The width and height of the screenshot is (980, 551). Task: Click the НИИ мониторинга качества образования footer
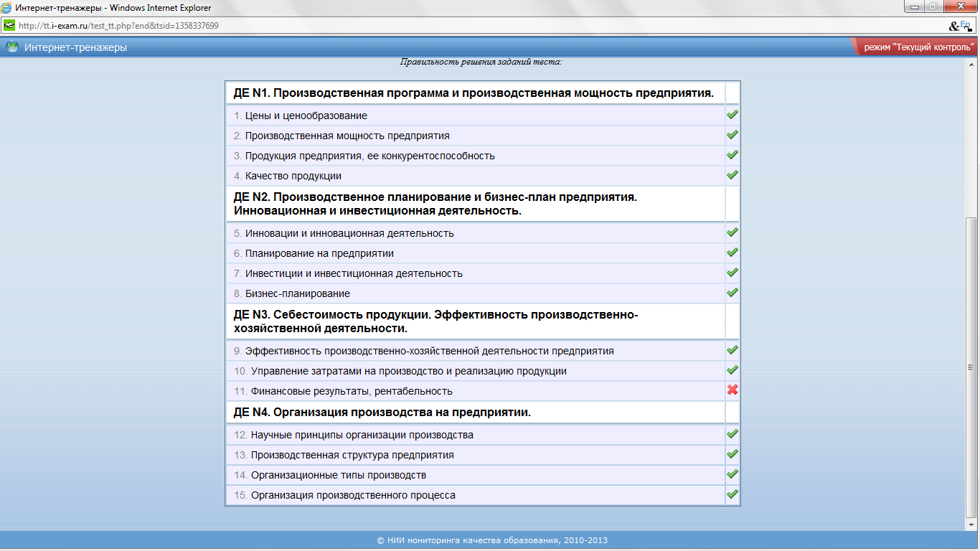[x=492, y=540]
